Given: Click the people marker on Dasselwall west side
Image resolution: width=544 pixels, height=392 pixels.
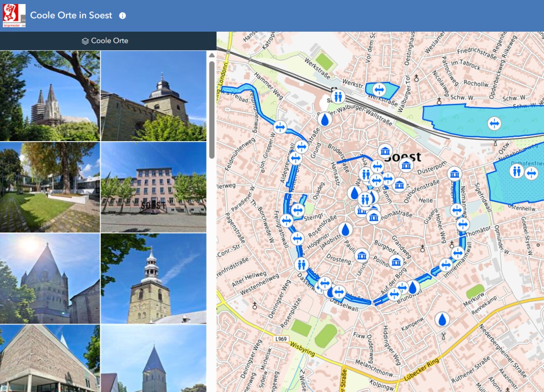Looking at the screenshot, I should pyautogui.click(x=302, y=264).
